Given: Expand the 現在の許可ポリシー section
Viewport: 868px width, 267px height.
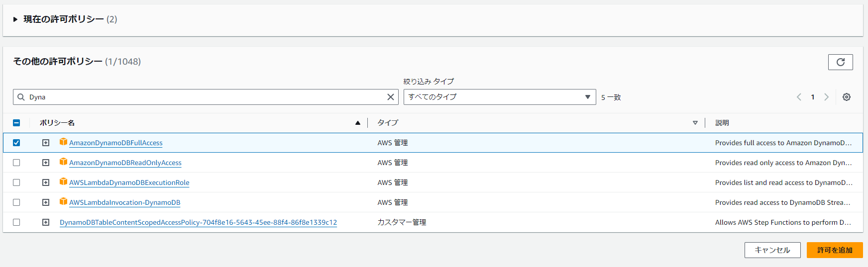Looking at the screenshot, I should (15, 19).
